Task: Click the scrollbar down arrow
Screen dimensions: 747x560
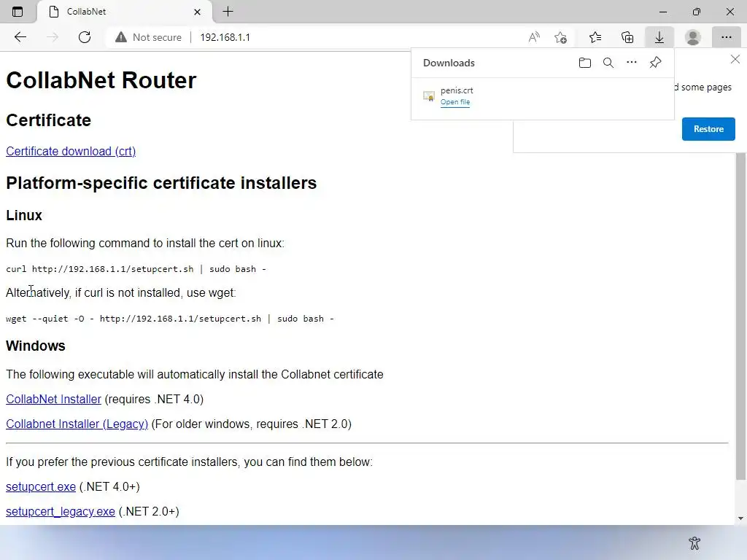Action: pos(740,518)
